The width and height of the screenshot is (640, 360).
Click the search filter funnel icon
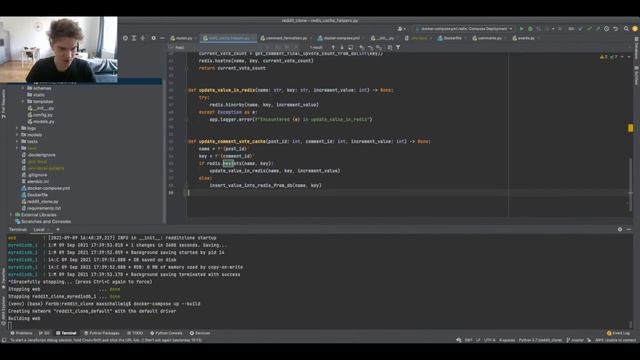(x=398, y=47)
